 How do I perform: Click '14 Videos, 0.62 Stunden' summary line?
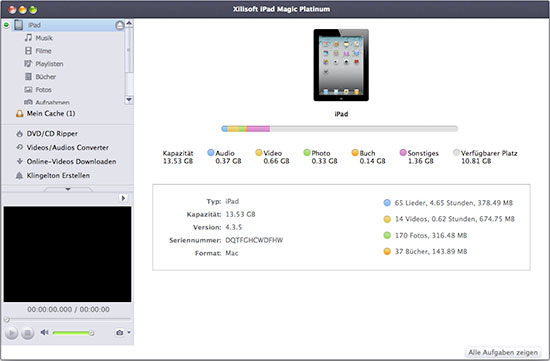tap(455, 219)
